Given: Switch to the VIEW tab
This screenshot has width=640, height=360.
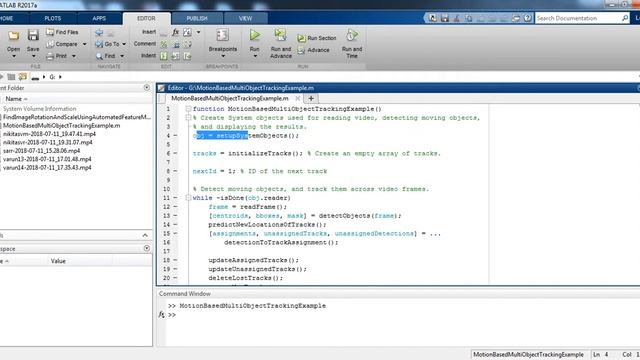Looking at the screenshot, I should point(245,18).
